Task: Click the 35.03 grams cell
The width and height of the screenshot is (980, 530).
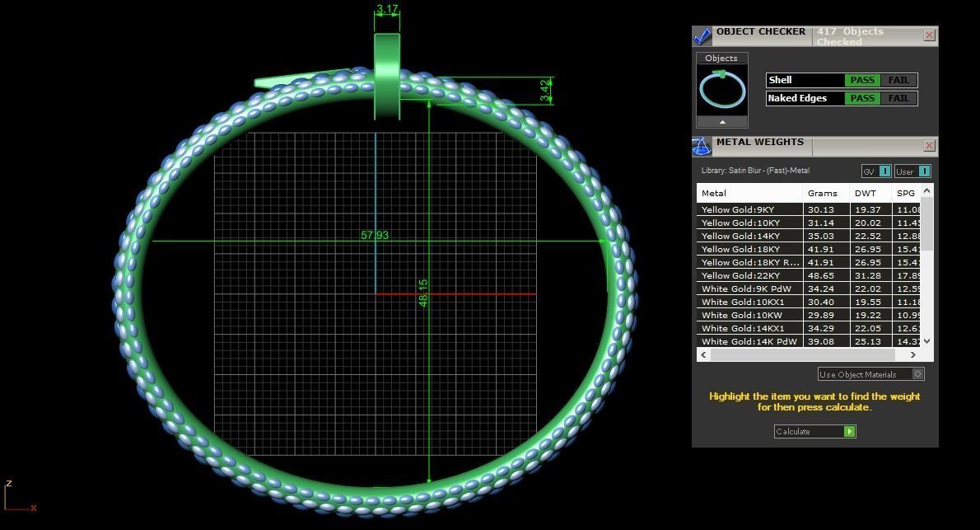Action: (826, 236)
